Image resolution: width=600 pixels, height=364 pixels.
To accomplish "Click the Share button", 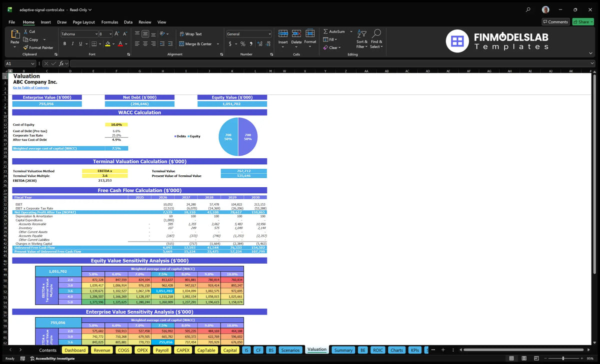I will 582,22.
